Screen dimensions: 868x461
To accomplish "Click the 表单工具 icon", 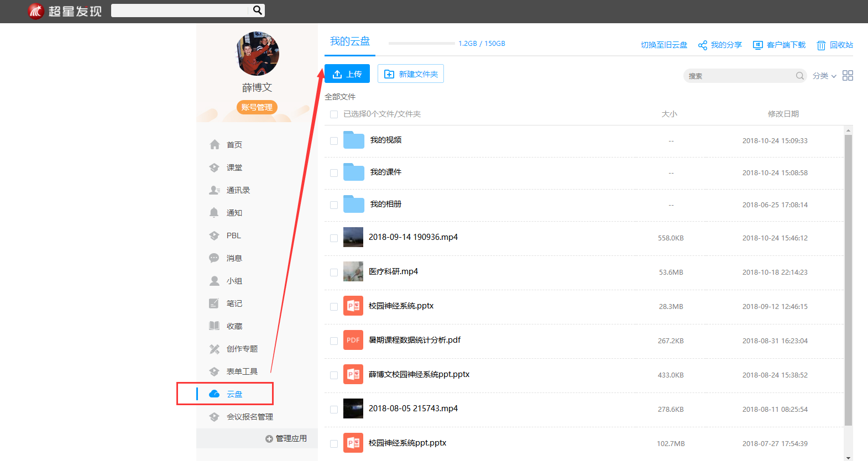I will point(215,371).
